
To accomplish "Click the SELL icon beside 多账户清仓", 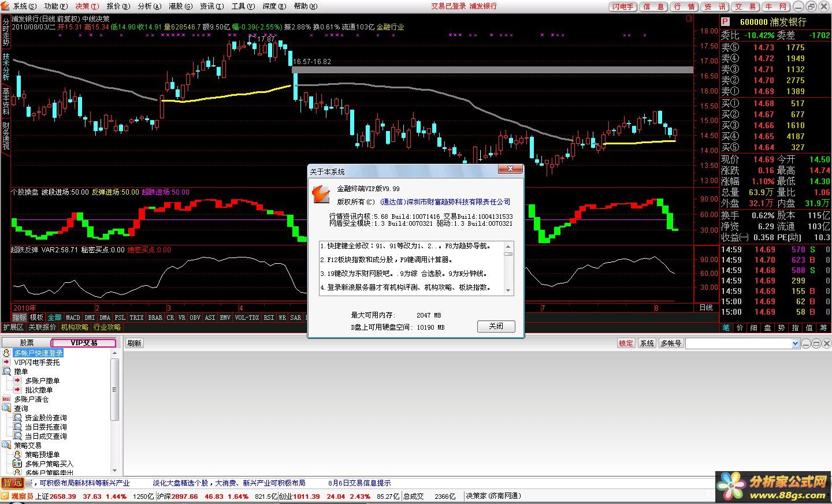I will (x=6, y=399).
